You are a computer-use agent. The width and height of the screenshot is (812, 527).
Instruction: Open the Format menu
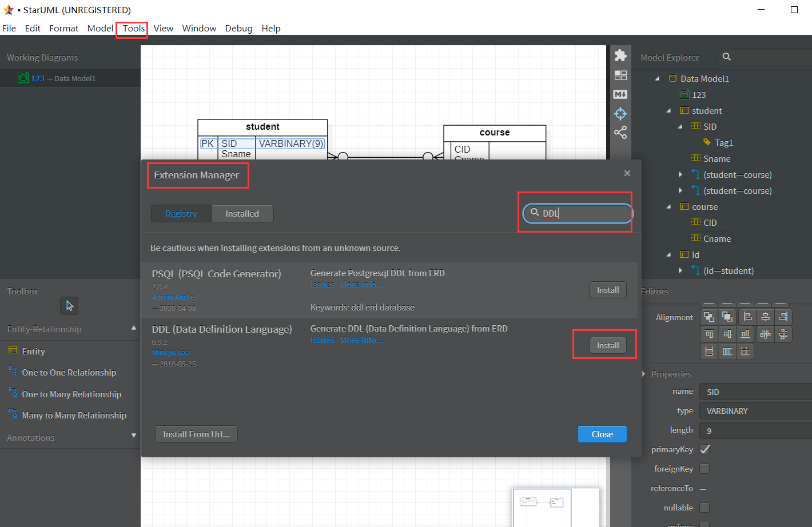coord(63,28)
